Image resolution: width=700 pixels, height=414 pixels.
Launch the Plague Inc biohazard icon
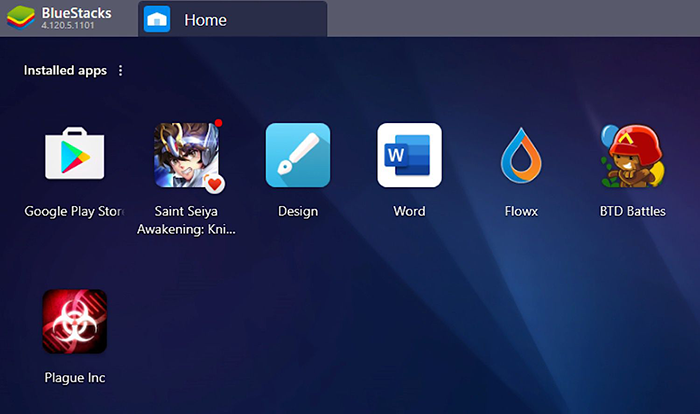click(75, 322)
